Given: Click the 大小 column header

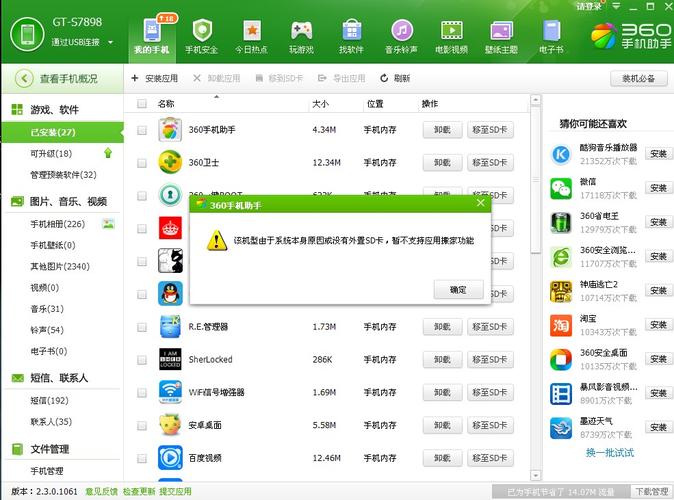Looking at the screenshot, I should 320,104.
